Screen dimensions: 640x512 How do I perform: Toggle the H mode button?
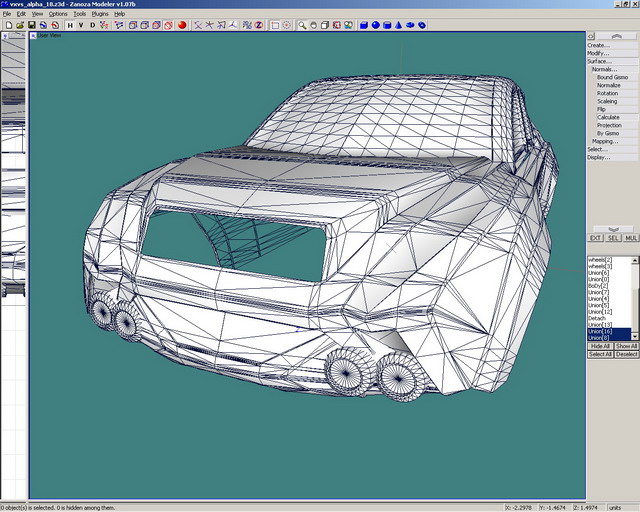coord(70,25)
